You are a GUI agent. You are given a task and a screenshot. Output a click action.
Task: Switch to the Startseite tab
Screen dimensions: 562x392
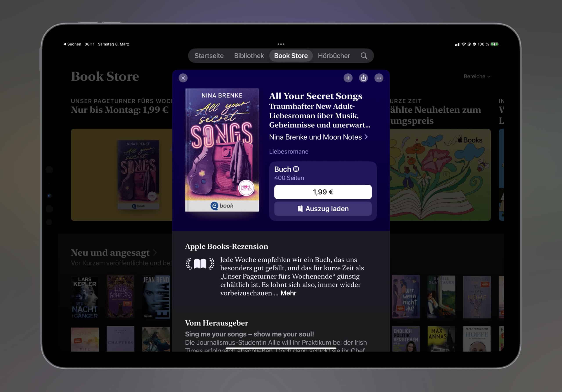[x=209, y=56]
